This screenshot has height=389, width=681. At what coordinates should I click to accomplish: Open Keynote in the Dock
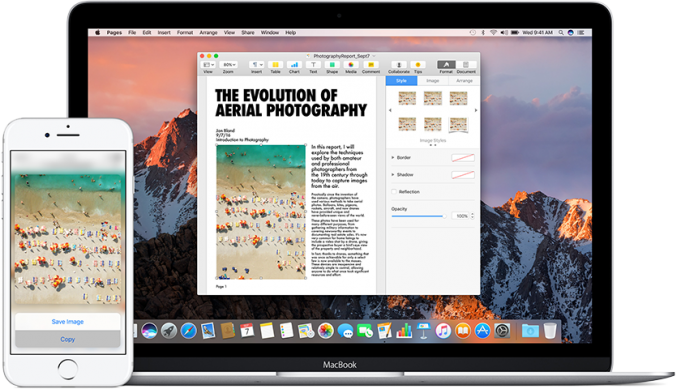click(x=423, y=331)
